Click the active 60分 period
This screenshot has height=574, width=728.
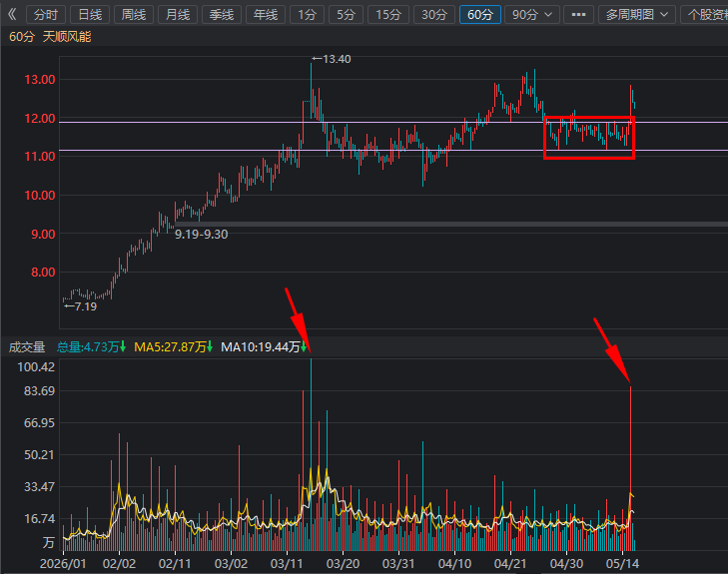[x=480, y=15]
